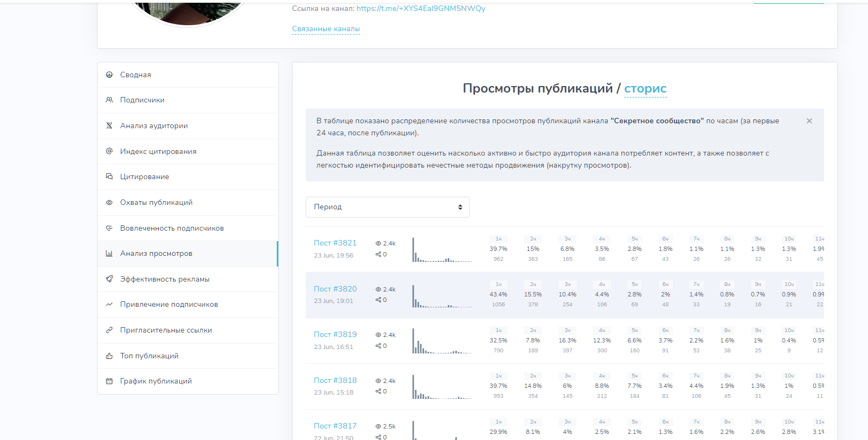Click views chart of Пост #3821
The image size is (868, 440).
[x=442, y=249]
